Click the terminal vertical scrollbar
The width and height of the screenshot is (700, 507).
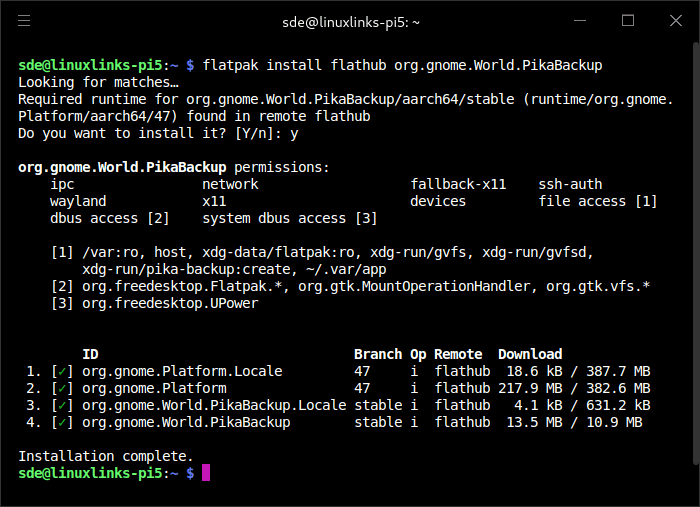click(x=696, y=254)
